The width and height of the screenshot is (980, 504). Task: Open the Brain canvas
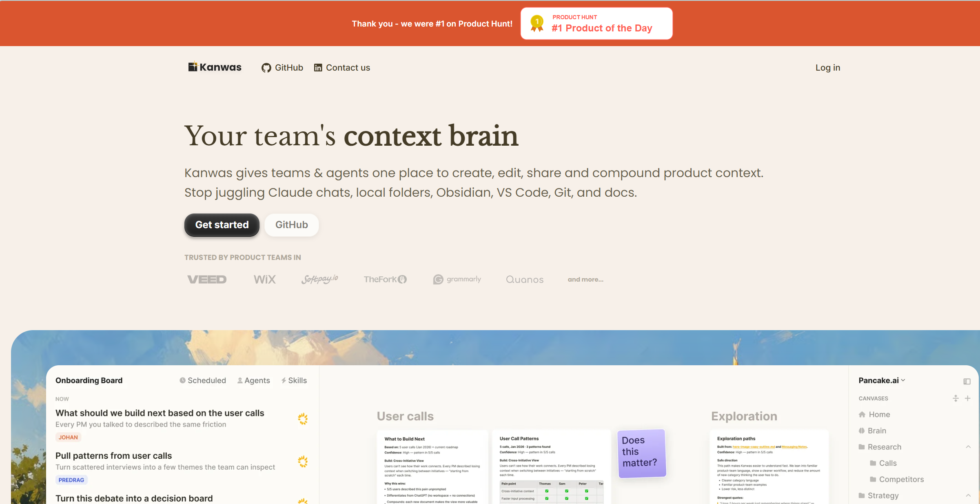[872, 431]
